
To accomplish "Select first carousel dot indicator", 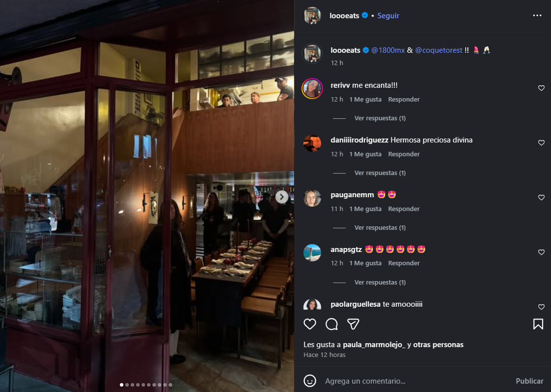I will (x=121, y=385).
